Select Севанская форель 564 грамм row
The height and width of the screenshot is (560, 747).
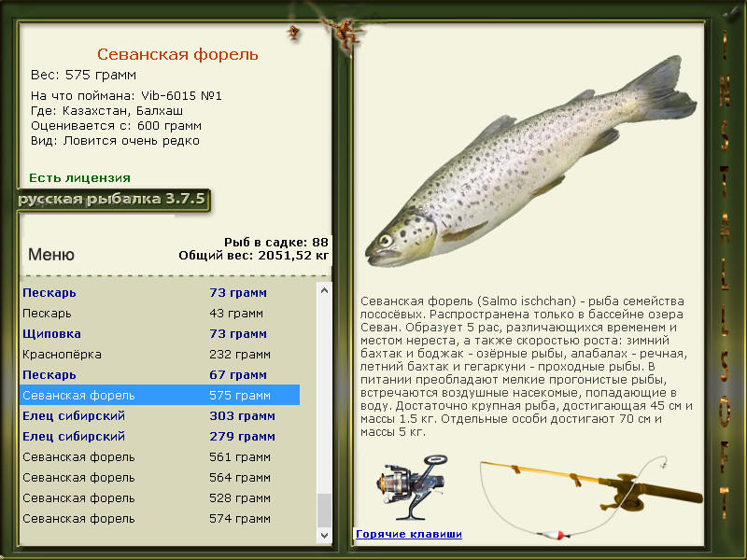click(160, 477)
